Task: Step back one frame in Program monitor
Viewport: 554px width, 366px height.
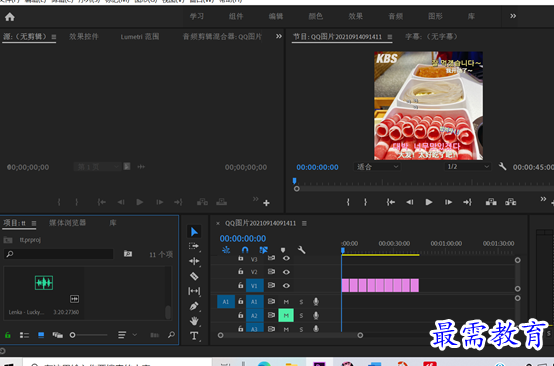Action: point(410,202)
